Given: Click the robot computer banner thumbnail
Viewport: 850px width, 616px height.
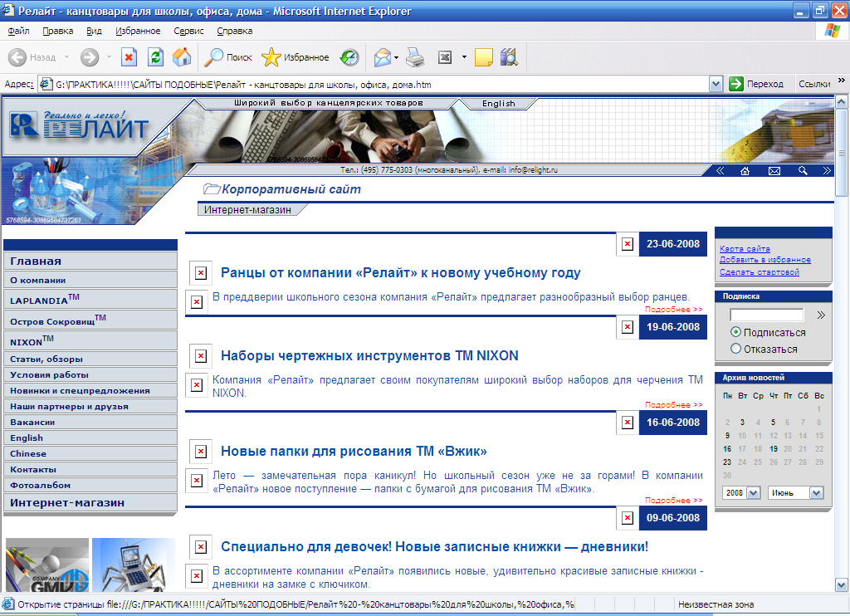Looking at the screenshot, I should 134,565.
